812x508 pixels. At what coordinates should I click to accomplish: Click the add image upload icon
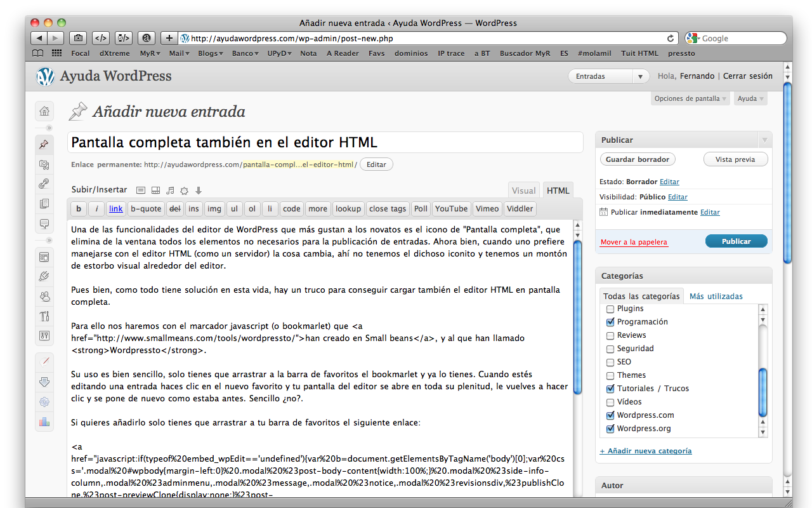click(141, 190)
